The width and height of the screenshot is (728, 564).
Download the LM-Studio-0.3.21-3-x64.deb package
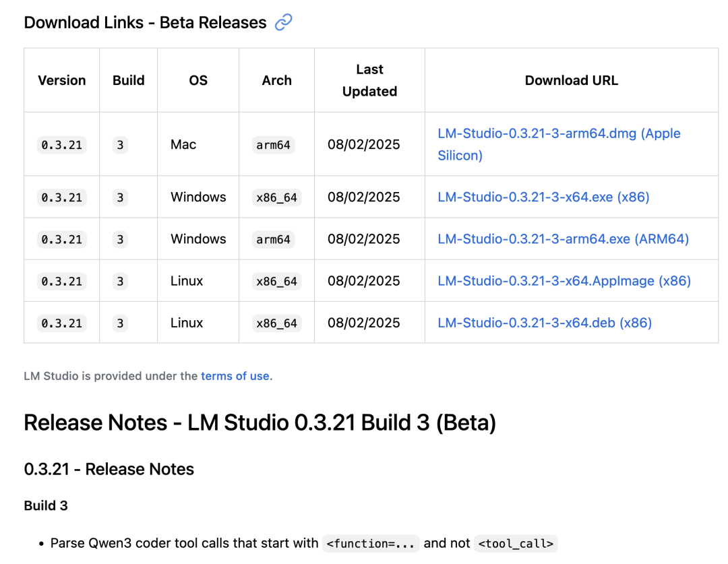pos(545,323)
